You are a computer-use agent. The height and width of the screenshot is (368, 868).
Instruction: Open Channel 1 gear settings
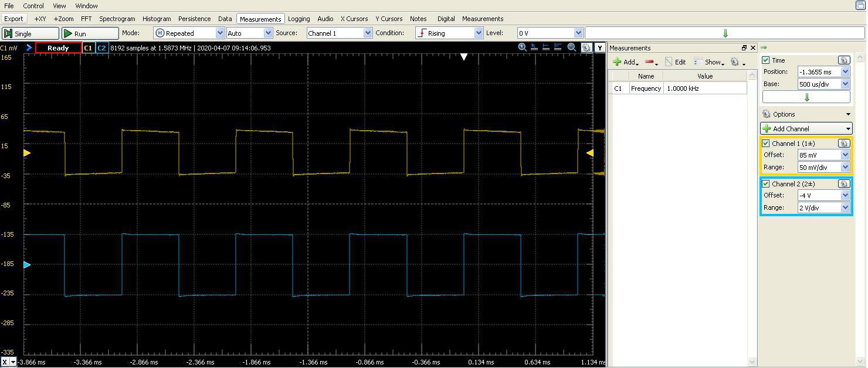pyautogui.click(x=843, y=144)
